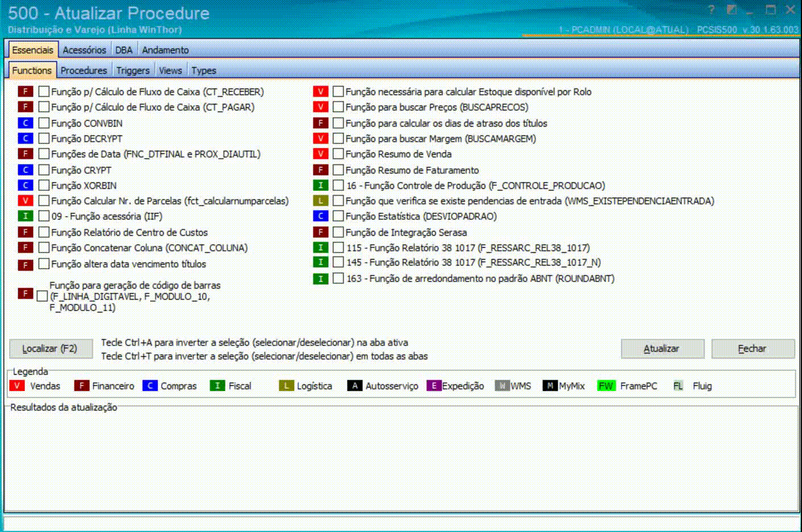
Task: Check the 115 - F_RESSARC_REL38_1017 checkbox
Action: point(338,247)
